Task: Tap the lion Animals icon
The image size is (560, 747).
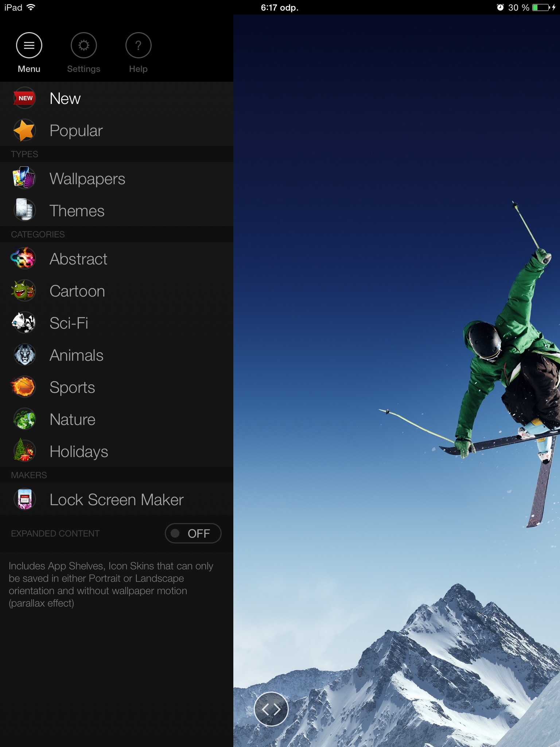Action: (24, 355)
